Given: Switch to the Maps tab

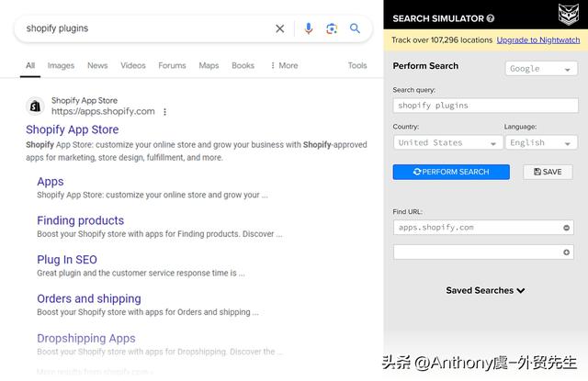Looking at the screenshot, I should tap(209, 65).
